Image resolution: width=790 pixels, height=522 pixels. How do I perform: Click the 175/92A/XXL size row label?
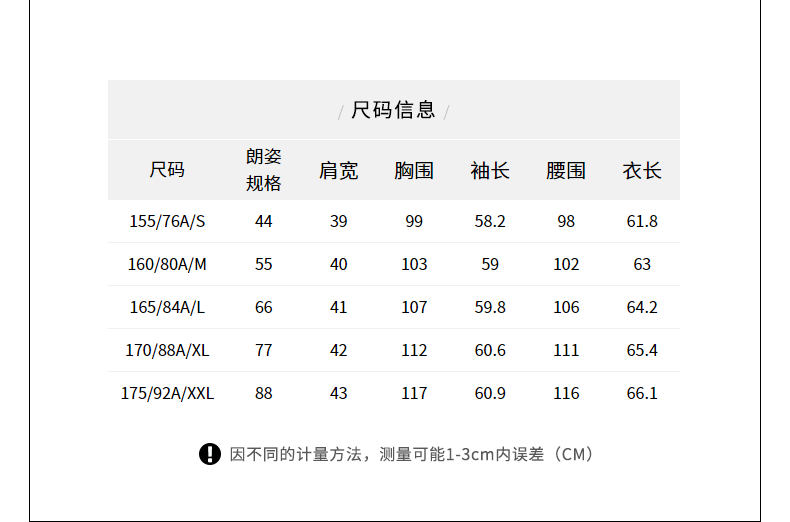[x=167, y=393]
